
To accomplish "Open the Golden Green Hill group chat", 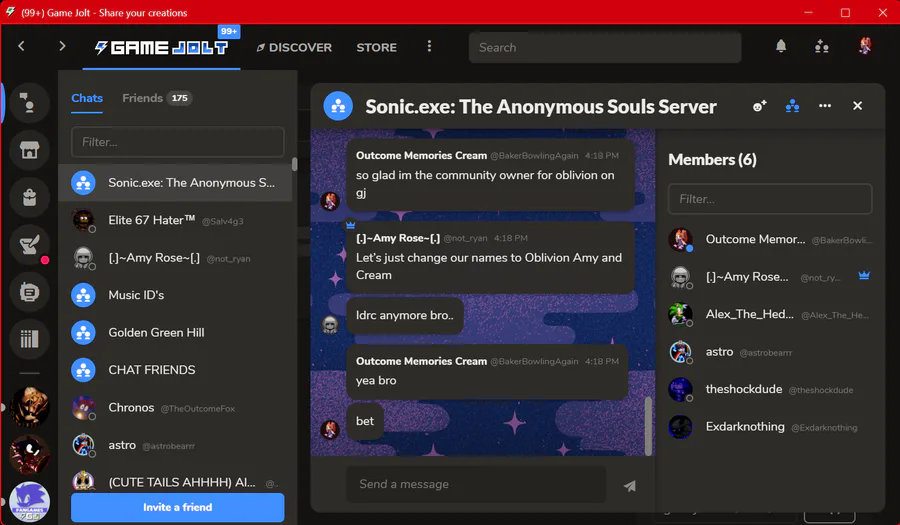I will [175, 332].
